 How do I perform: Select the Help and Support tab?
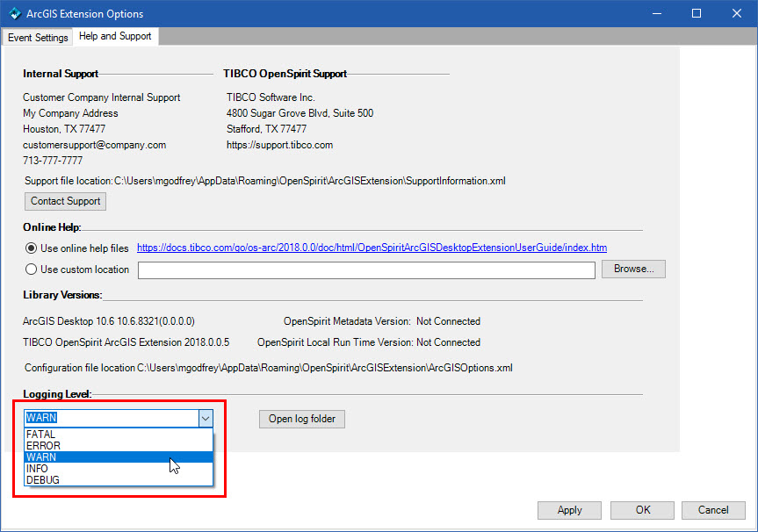point(115,36)
